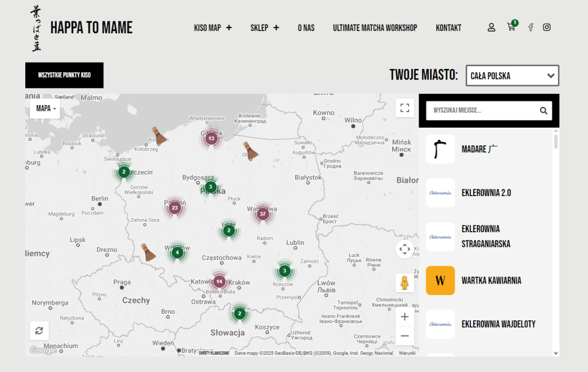
Task: Click the list scroll up arrow
Action: (556, 131)
